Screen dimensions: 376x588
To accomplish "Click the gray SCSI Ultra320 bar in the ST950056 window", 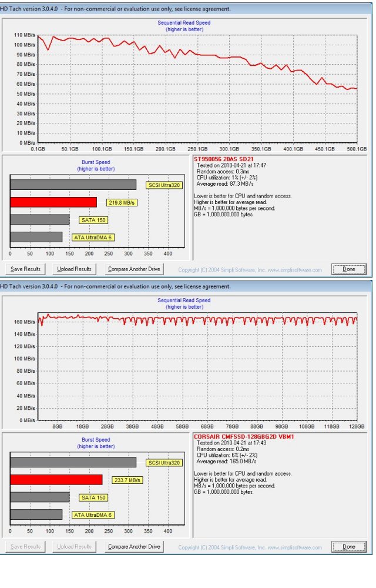I will [x=73, y=185].
